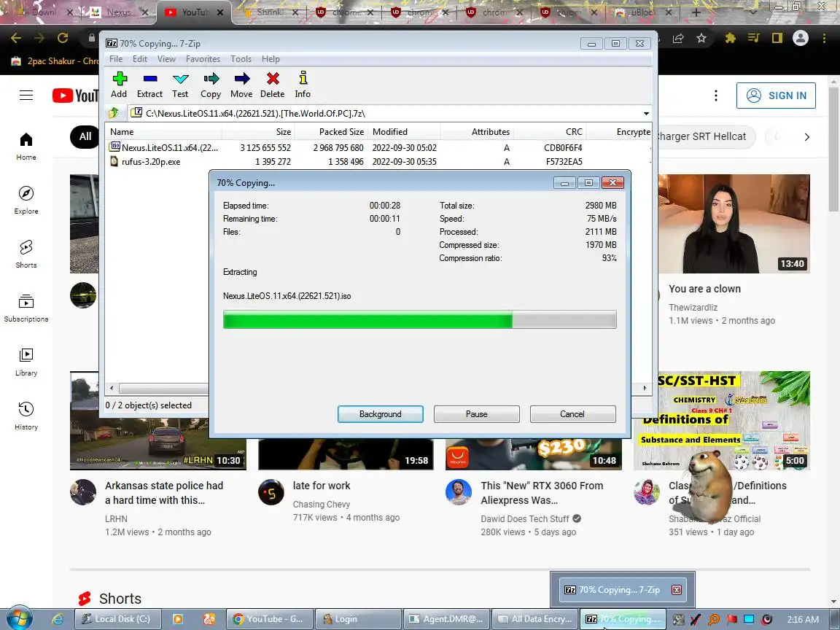Open the Edit menu in 7-Zip
The width and height of the screenshot is (840, 630).
coord(140,59)
